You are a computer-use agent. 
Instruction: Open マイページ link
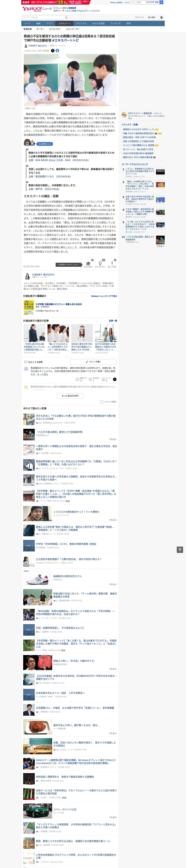click(x=139, y=18)
